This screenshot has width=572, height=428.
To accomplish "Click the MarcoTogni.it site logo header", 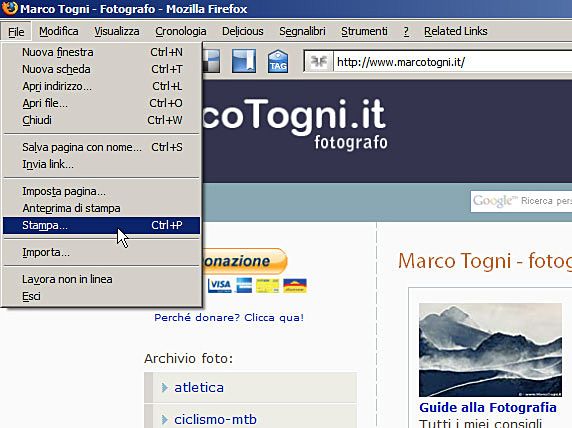I will pyautogui.click(x=294, y=124).
